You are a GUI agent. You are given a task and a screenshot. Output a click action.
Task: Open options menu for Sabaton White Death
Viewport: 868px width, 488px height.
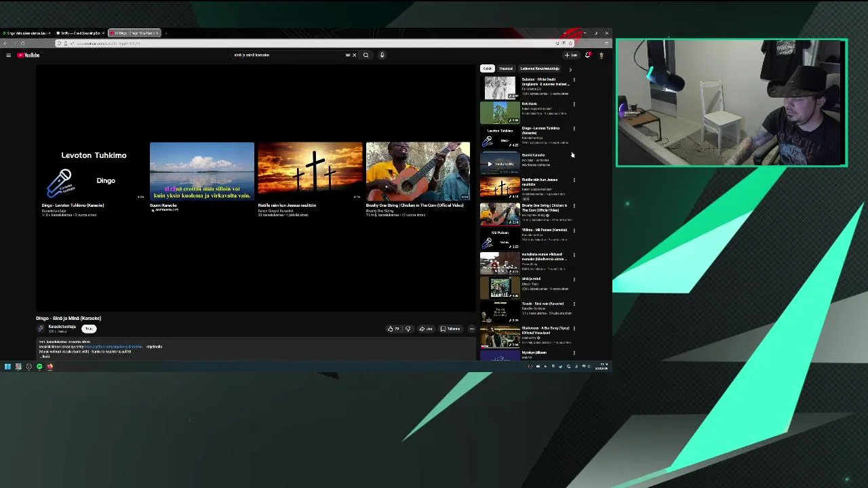pos(574,79)
